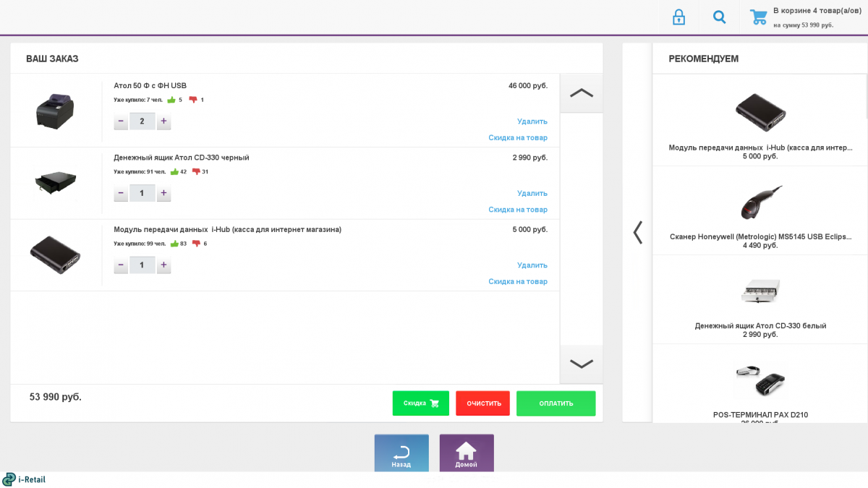
Task: Open the shopping cart icon in header
Action: pyautogui.click(x=758, y=17)
